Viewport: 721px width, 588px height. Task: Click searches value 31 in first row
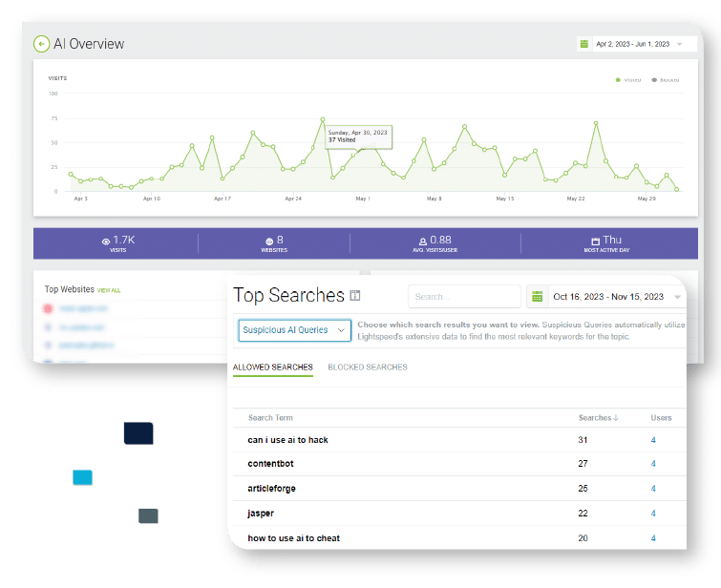tap(583, 440)
